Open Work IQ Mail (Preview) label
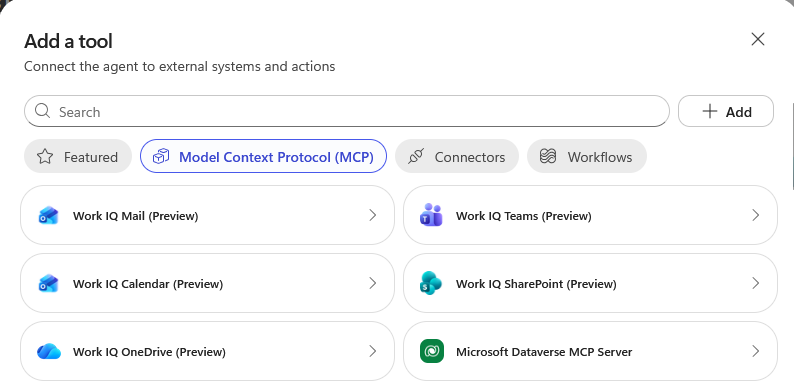This screenshot has width=794, height=382. point(136,216)
